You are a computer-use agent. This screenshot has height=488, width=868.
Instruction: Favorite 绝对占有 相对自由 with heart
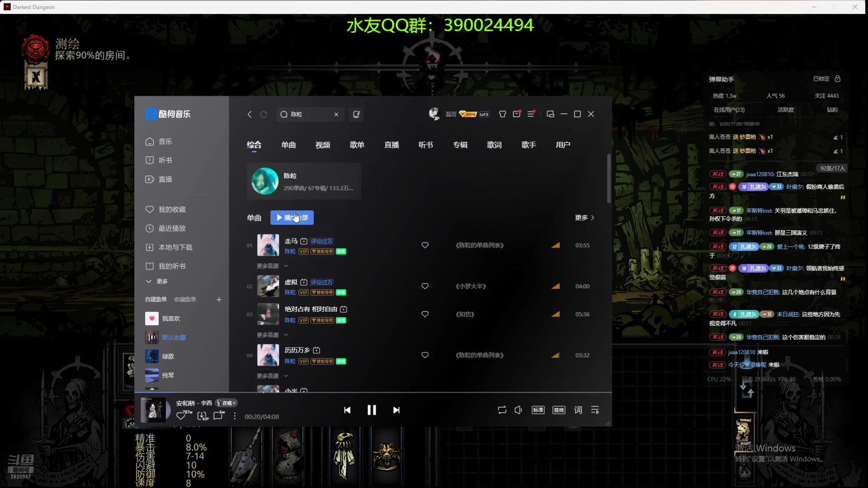click(425, 314)
